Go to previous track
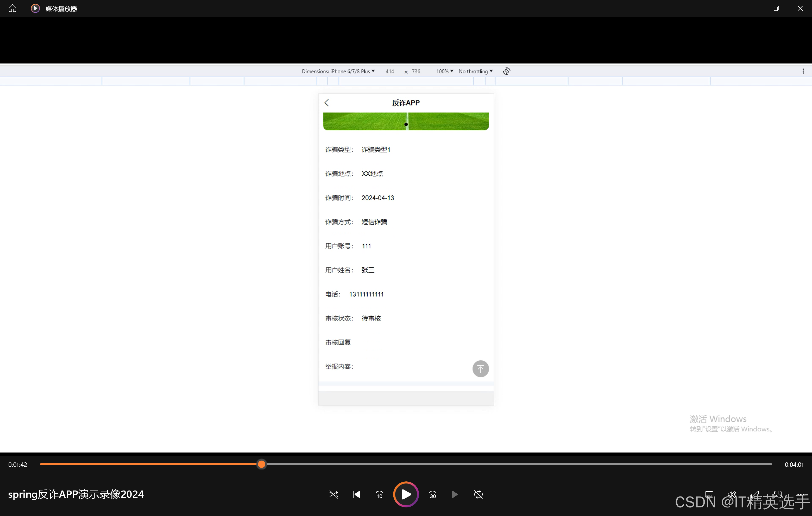The image size is (812, 516). (x=356, y=494)
